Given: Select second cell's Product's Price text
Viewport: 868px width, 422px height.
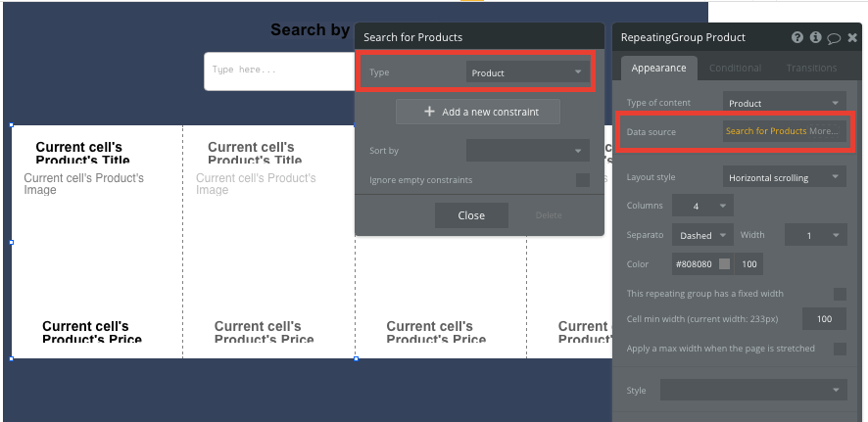Looking at the screenshot, I should (265, 331).
